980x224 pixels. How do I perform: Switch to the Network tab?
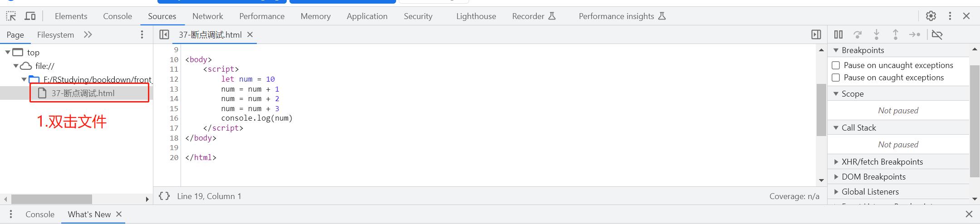(x=207, y=16)
